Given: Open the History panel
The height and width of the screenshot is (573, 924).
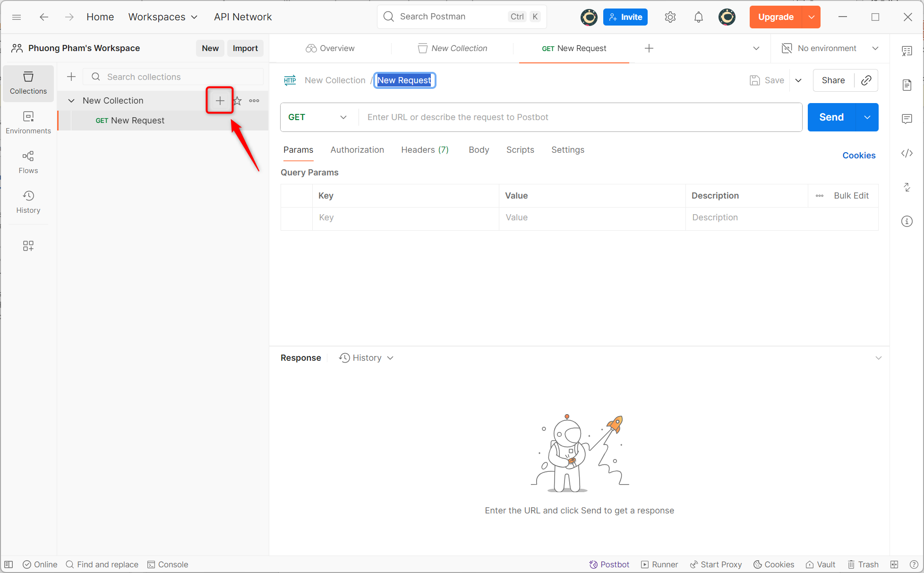Looking at the screenshot, I should click(28, 201).
